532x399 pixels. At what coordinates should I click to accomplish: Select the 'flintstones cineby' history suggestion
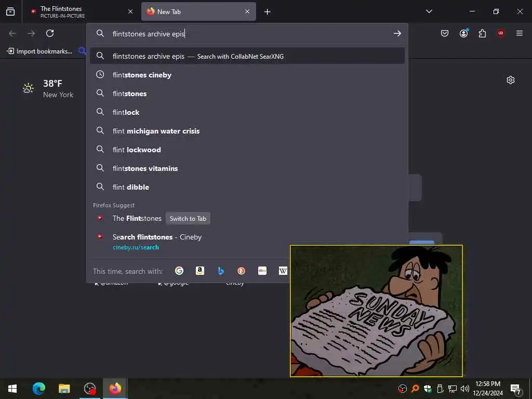coord(247,75)
